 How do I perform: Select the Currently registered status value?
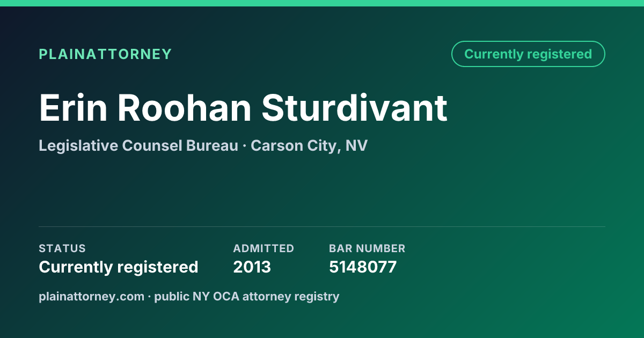[119, 267]
